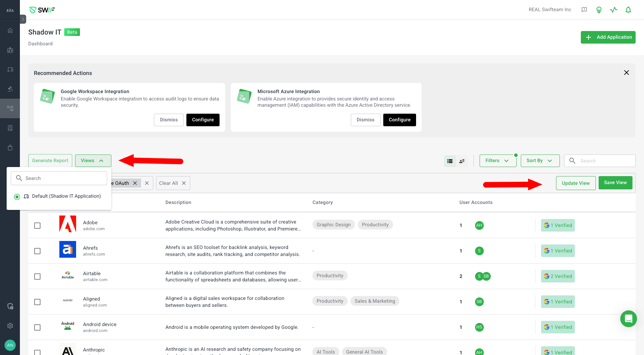Open the lightbulb tips icon
This screenshot has width=644, height=355.
coord(599,10)
